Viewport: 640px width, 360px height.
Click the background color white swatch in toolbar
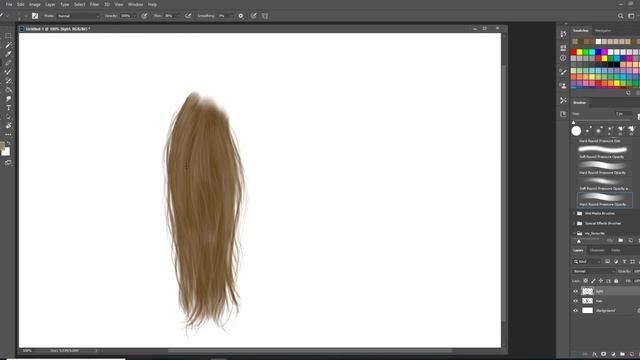click(x=6, y=152)
